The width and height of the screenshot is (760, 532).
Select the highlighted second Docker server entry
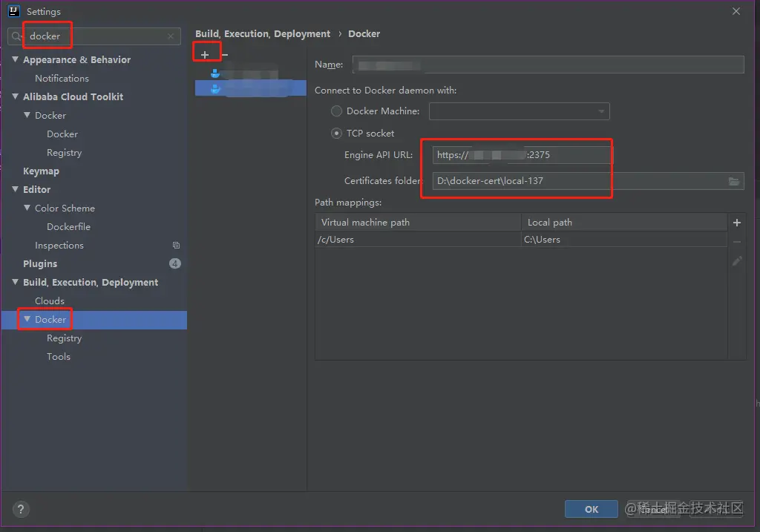pyautogui.click(x=251, y=89)
